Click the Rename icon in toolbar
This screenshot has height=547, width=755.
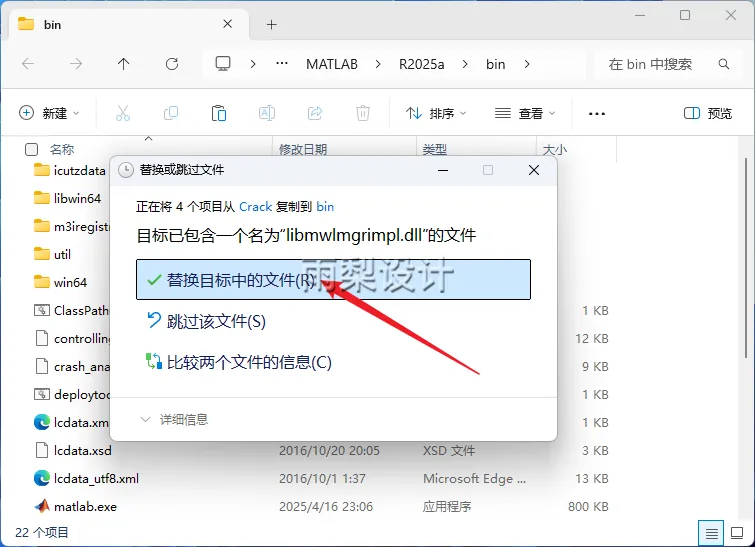click(267, 113)
